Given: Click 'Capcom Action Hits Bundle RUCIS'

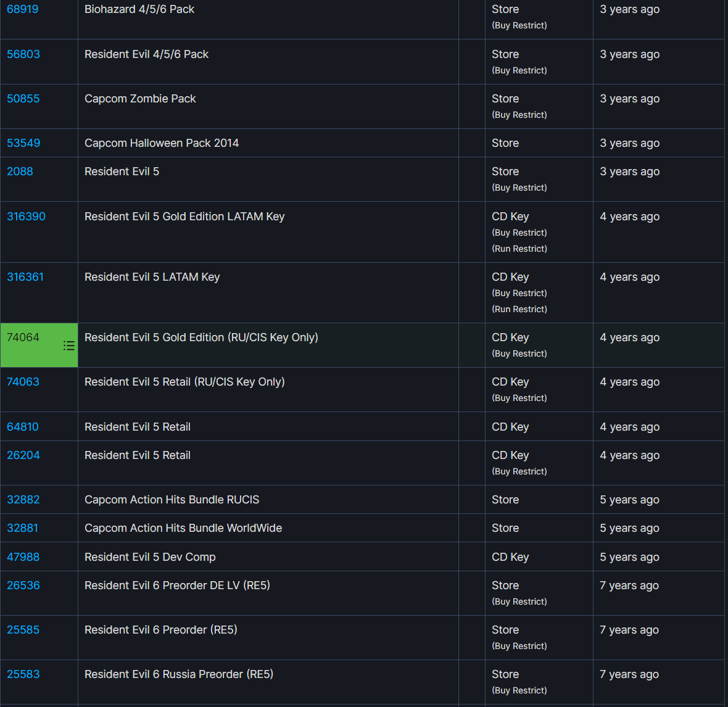Looking at the screenshot, I should (x=172, y=500).
